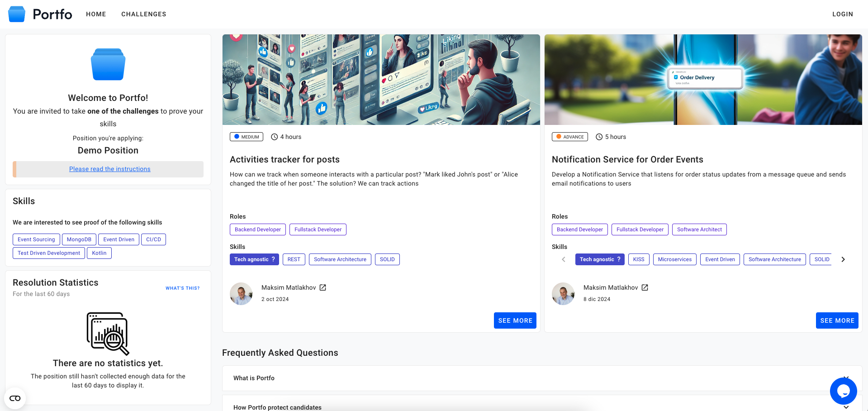The image size is (868, 411).
Task: Select Test Driven Development skill chip
Action: tap(49, 253)
